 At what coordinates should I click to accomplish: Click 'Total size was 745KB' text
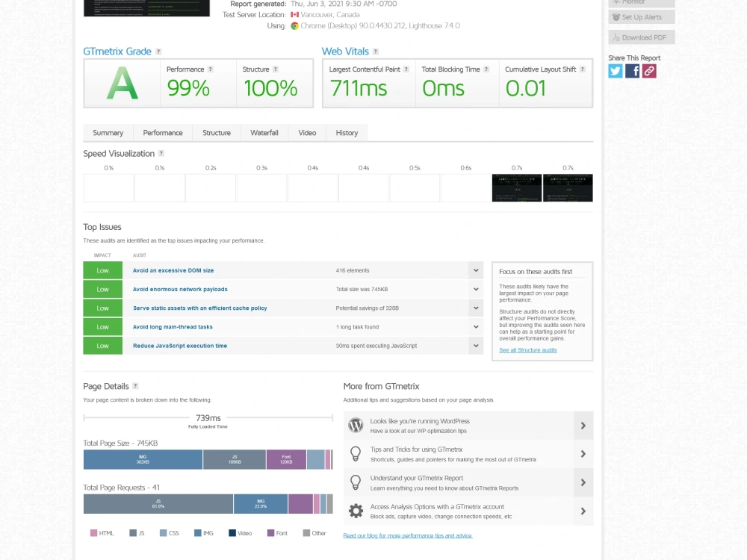(362, 289)
